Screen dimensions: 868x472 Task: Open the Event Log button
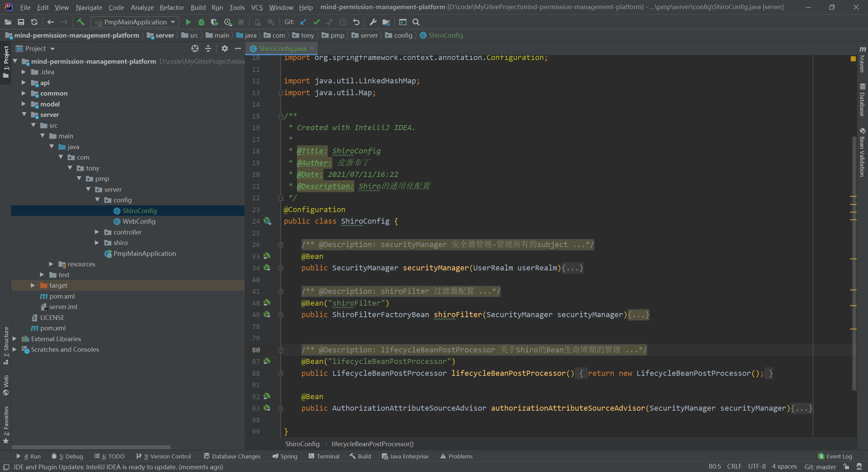coord(835,456)
